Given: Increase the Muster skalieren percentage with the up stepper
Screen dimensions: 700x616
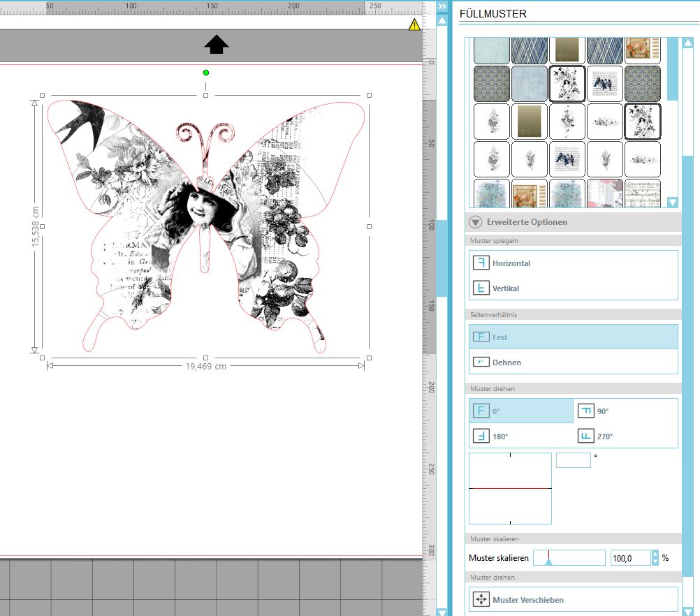Looking at the screenshot, I should [655, 554].
